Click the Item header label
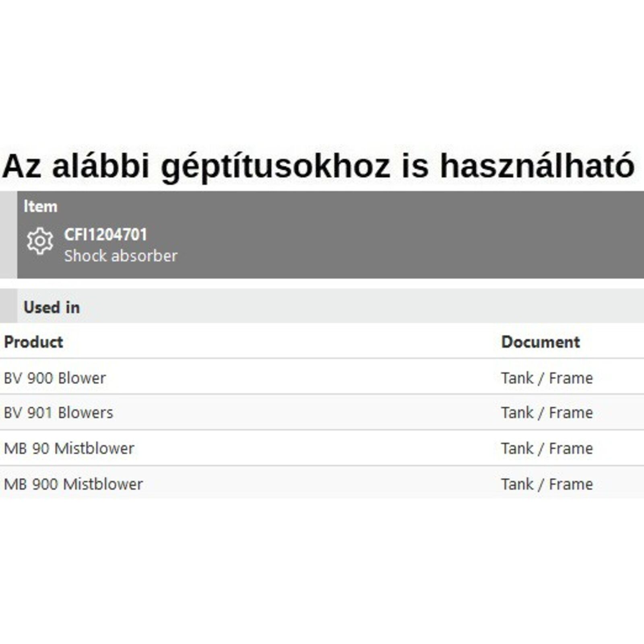The image size is (644, 644). 40,206
